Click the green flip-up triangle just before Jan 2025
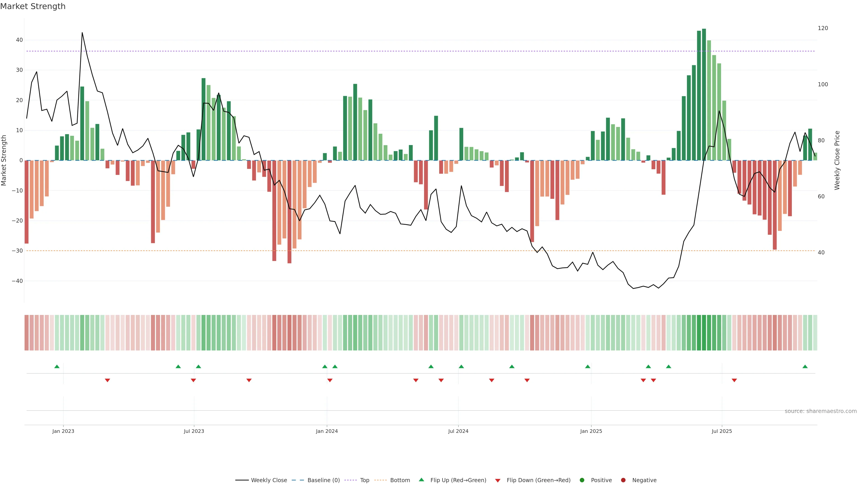 [588, 366]
